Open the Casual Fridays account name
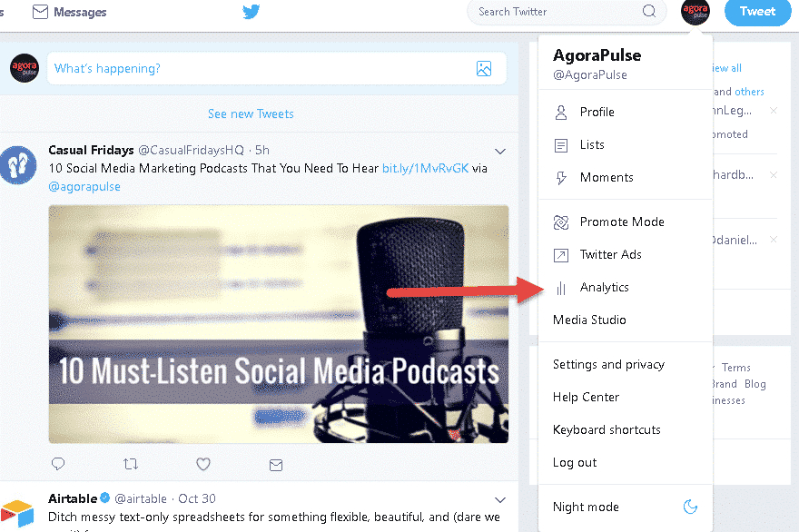The height and width of the screenshot is (532, 799). tap(91, 150)
